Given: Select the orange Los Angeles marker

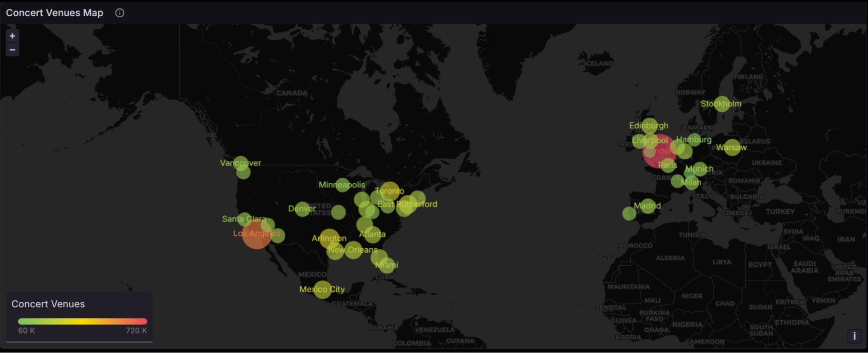Looking at the screenshot, I should coord(257,234).
